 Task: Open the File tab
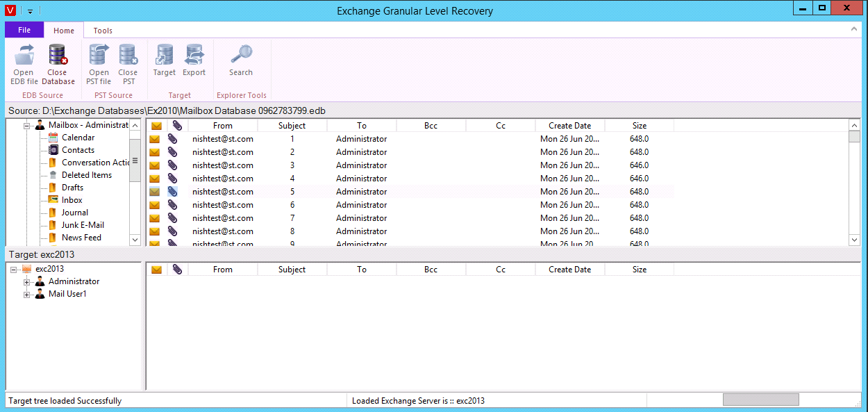(x=24, y=30)
